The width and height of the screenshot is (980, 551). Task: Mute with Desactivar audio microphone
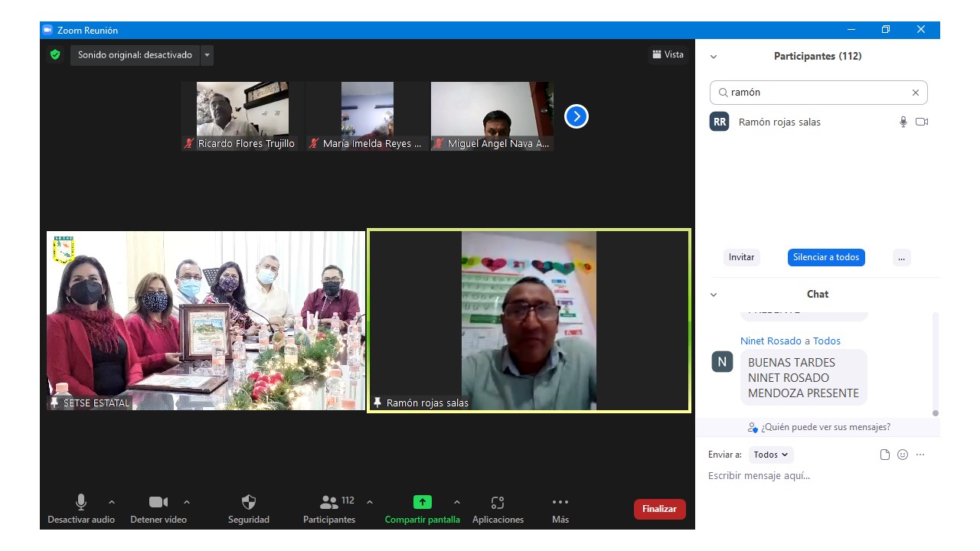click(80, 509)
